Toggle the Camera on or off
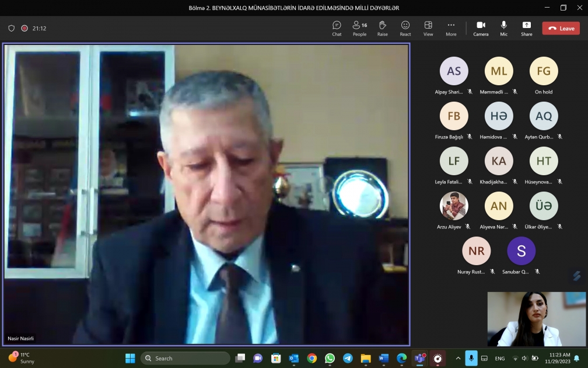The image size is (588, 368). (481, 28)
